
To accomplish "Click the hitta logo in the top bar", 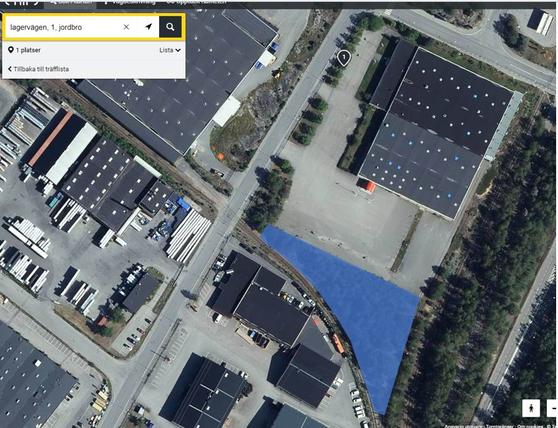I will (21, 2).
